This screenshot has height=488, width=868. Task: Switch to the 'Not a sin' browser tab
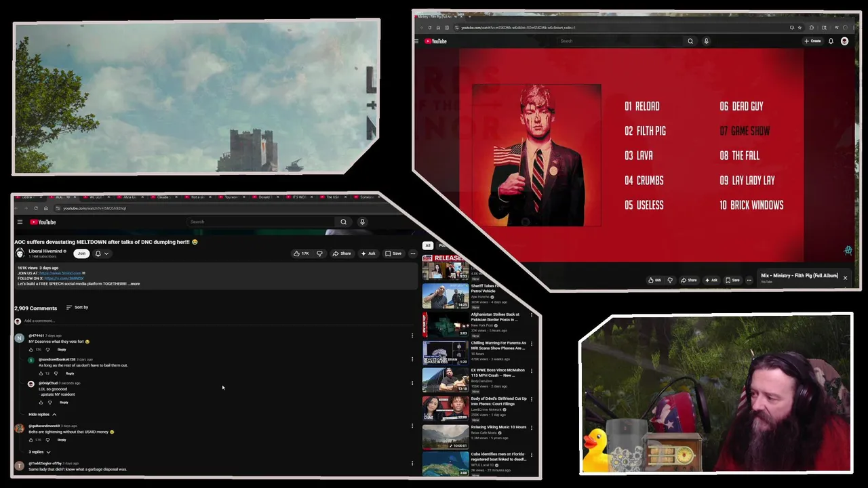point(197,197)
